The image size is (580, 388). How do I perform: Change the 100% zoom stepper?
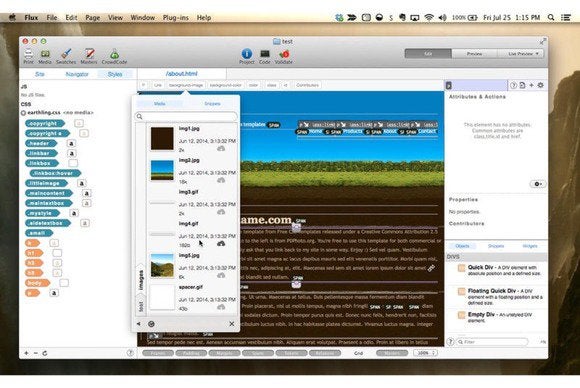tap(425, 353)
